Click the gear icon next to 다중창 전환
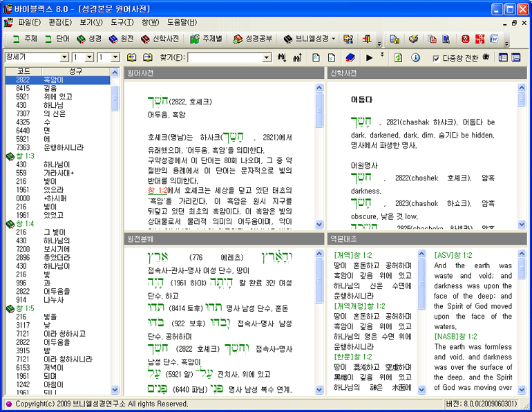This screenshot has height=412, width=532. click(x=486, y=57)
